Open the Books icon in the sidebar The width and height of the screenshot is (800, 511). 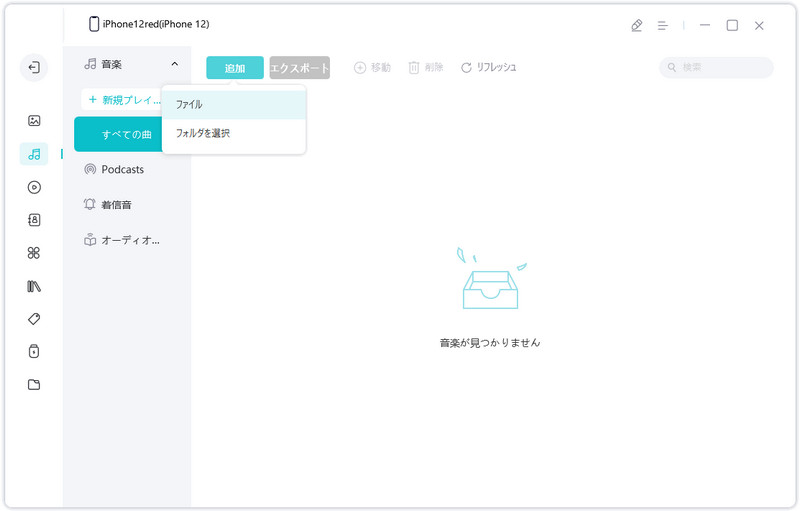click(34, 286)
